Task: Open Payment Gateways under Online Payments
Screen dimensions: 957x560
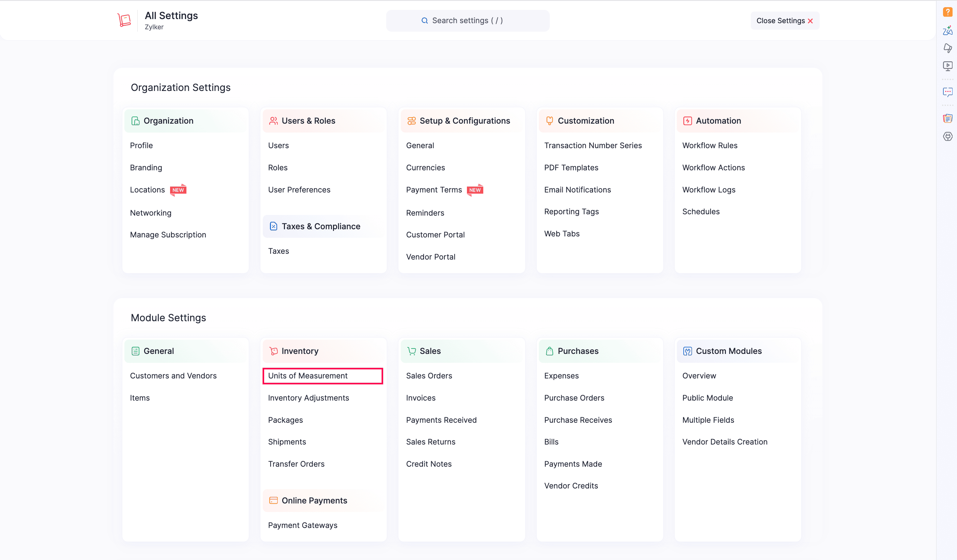Action: click(x=302, y=525)
